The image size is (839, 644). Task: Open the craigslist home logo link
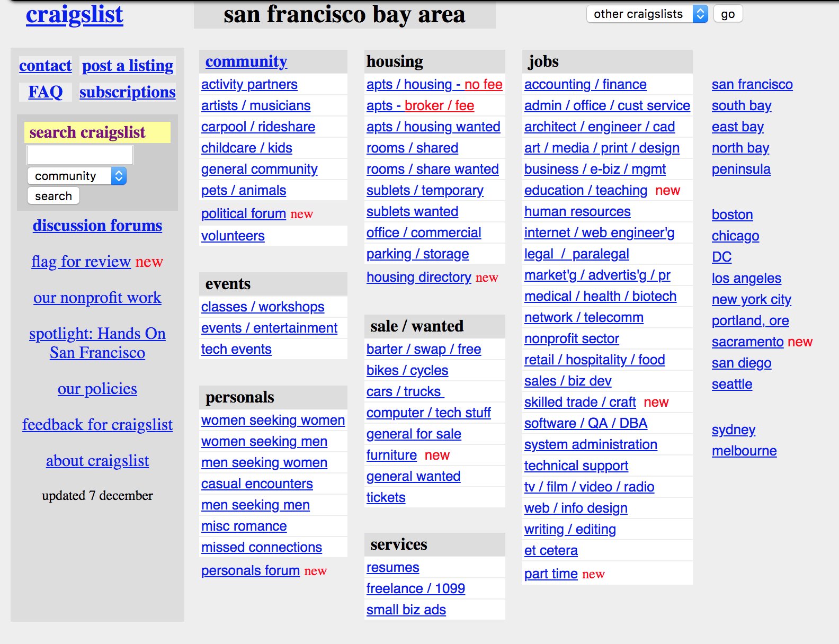coord(75,14)
